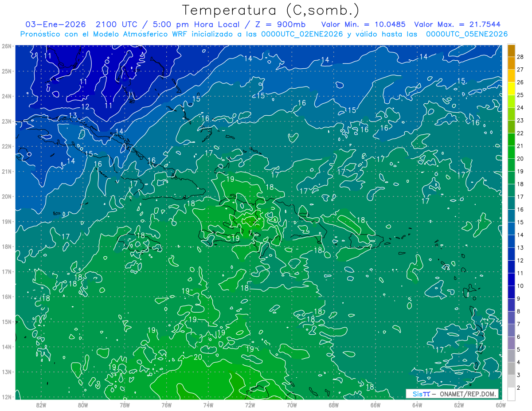The width and height of the screenshot is (532, 411).
Task: Click the valid-until time "0000UTC_05ENE2026"
Action: (x=467, y=34)
